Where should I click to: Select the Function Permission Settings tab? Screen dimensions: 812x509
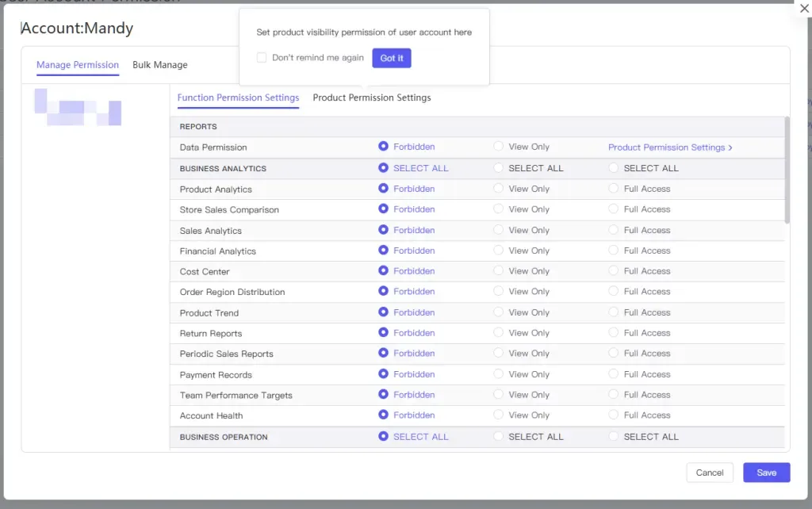[x=238, y=98]
